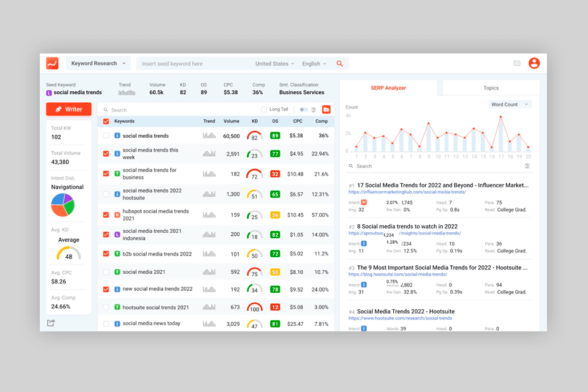Screen dimensions: 588x392
Task: Switch to the Topics tab
Action: coord(490,88)
